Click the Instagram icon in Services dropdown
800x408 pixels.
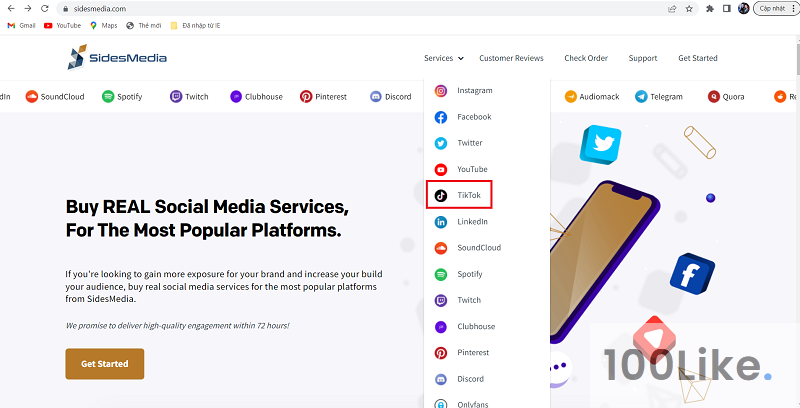441,91
